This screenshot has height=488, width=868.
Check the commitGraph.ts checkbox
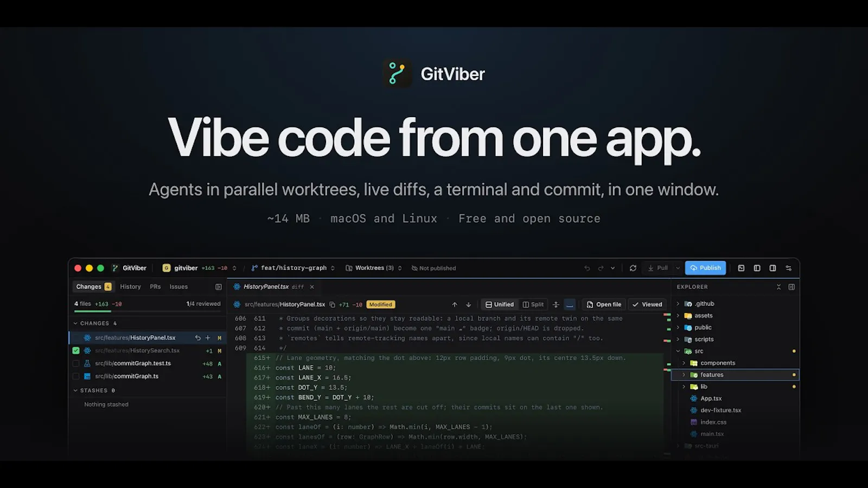(x=76, y=376)
